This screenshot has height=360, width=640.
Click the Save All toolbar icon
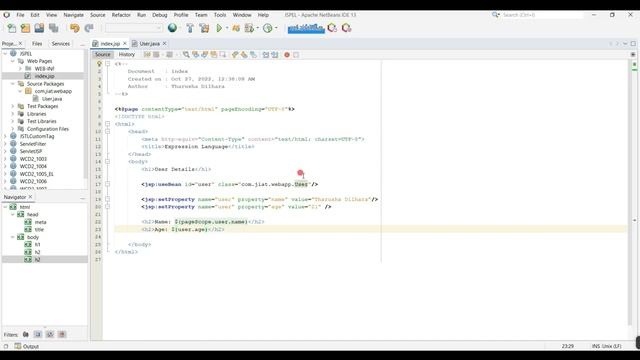click(x=53, y=28)
